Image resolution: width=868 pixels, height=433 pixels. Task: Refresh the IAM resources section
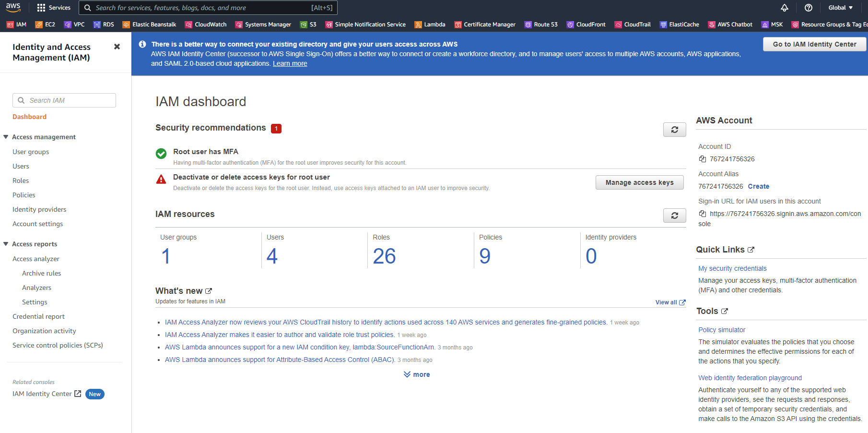click(x=674, y=216)
